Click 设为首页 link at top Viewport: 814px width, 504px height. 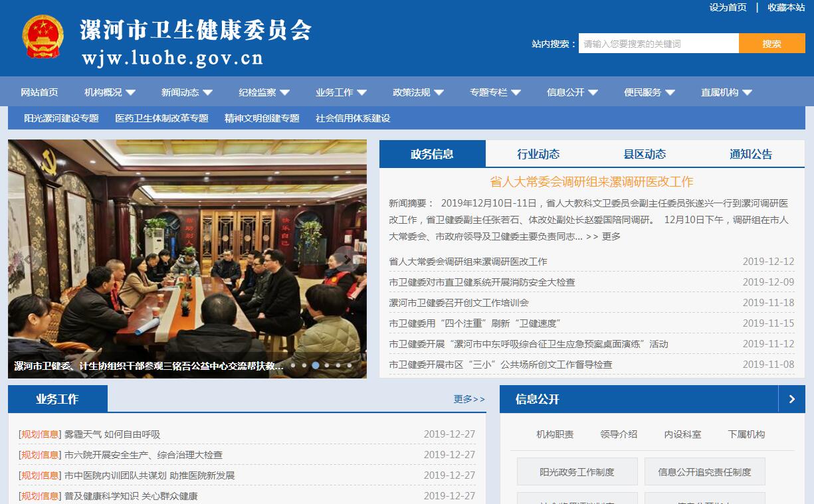tap(728, 7)
